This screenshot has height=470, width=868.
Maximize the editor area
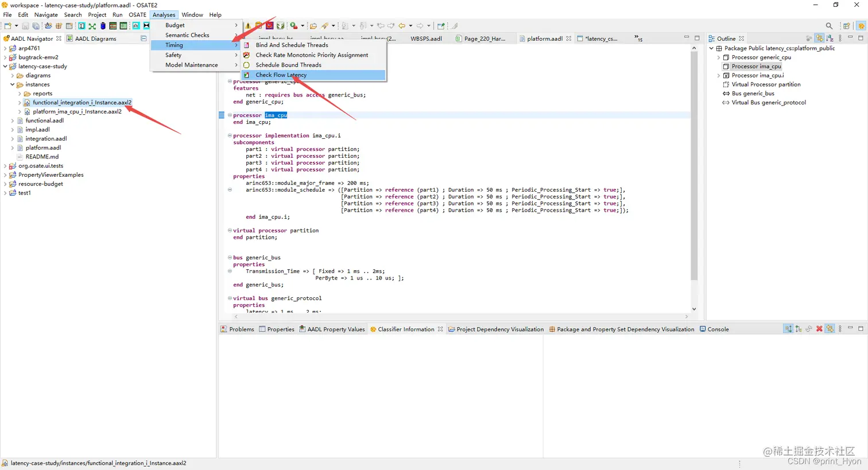click(x=697, y=38)
